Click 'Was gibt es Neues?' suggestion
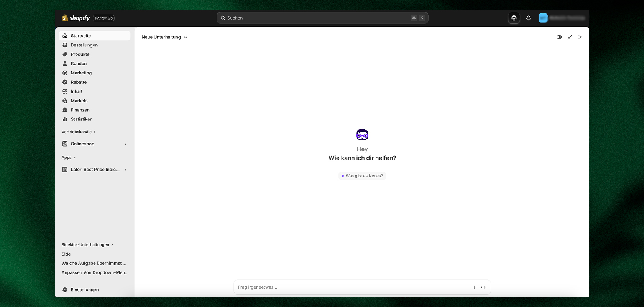Image resolution: width=644 pixels, height=307 pixels. pos(362,176)
